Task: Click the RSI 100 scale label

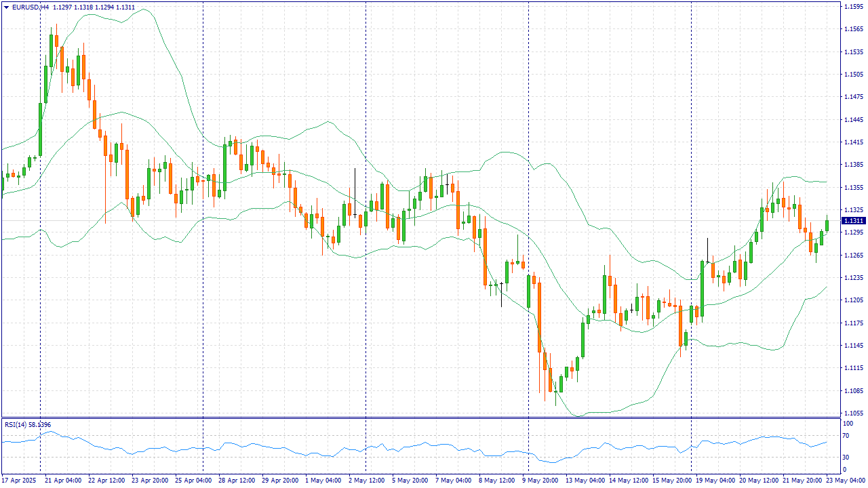Action: [846, 424]
